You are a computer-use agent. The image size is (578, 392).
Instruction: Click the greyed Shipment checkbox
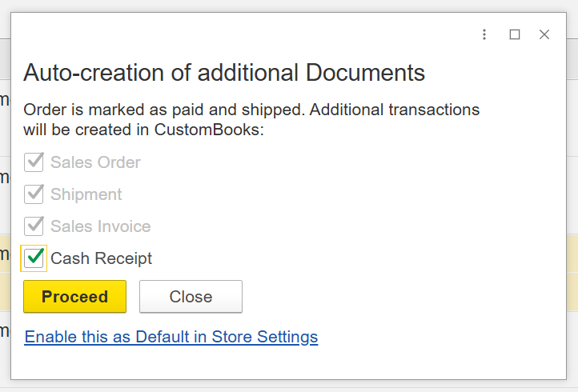34,194
